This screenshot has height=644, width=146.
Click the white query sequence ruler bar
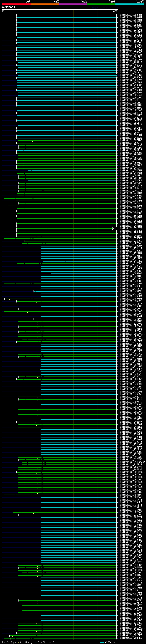[x=60, y=10]
